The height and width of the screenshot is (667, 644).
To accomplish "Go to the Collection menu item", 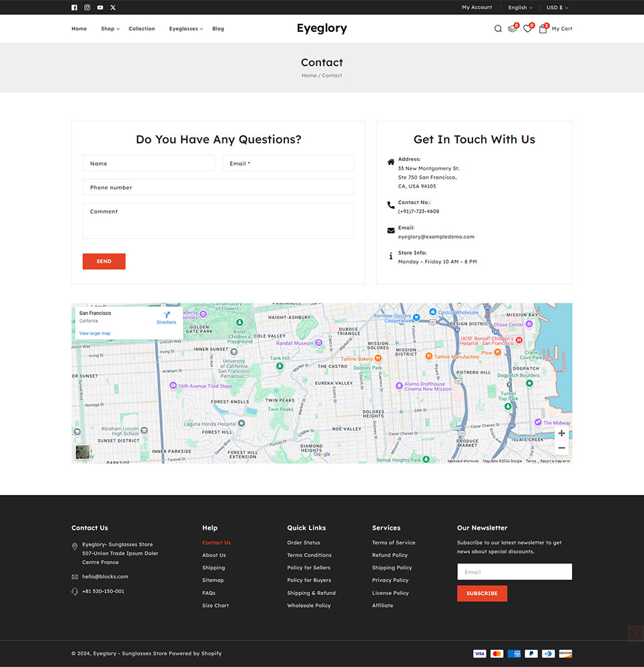I will [141, 29].
